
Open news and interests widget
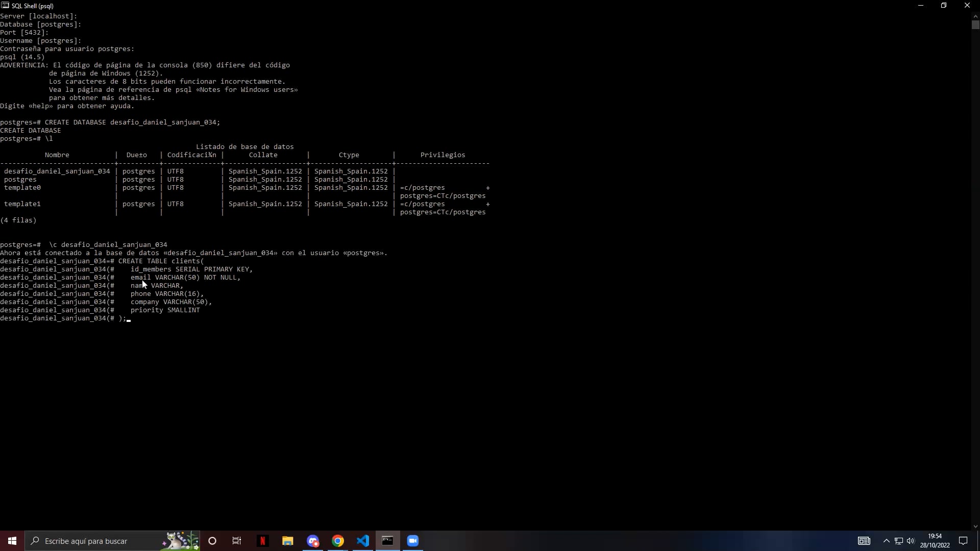pos(864,541)
